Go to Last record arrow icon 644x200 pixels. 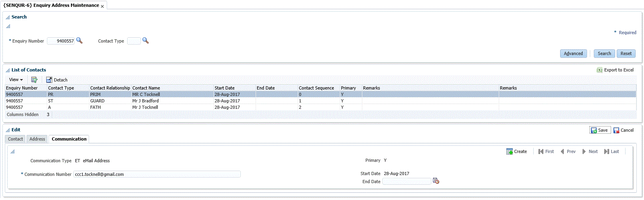(x=607, y=151)
